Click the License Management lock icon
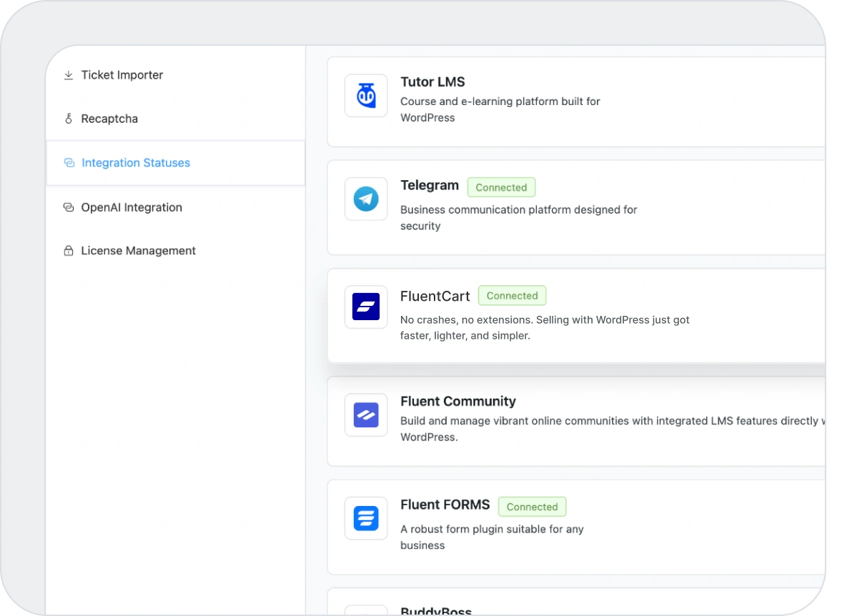Viewport: 842px width, 616px height. (x=69, y=251)
